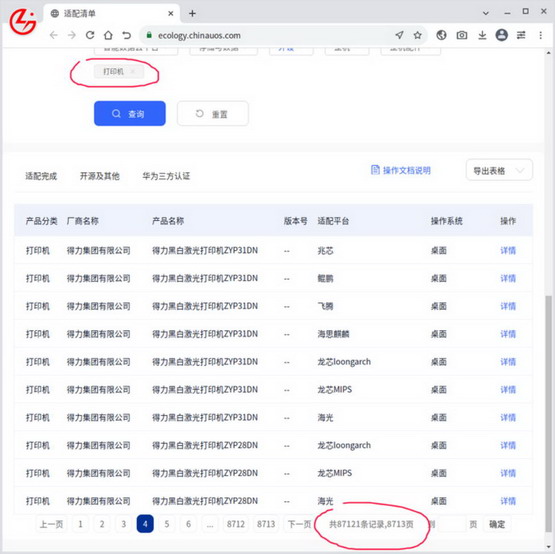Go to page 3
The width and height of the screenshot is (555, 554).
click(x=124, y=524)
